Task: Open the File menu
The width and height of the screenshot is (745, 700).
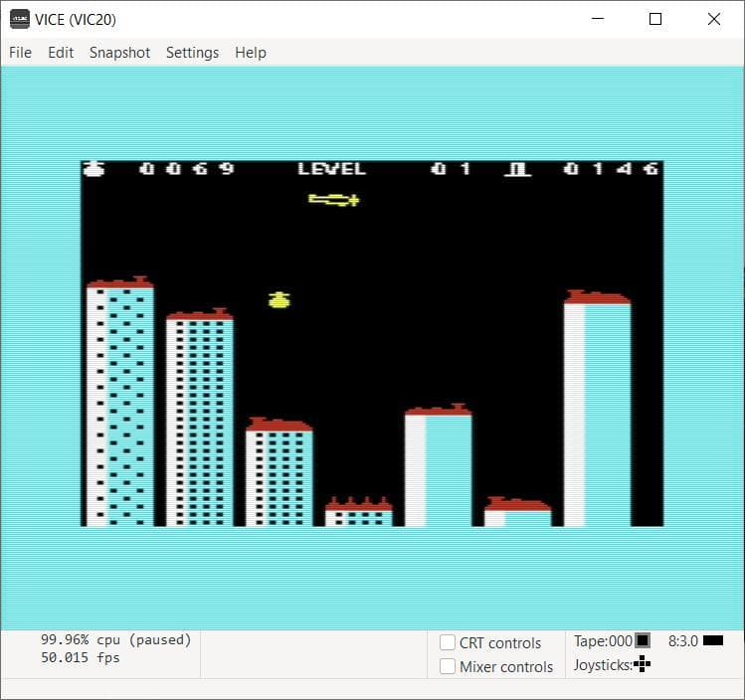Action: 21,53
